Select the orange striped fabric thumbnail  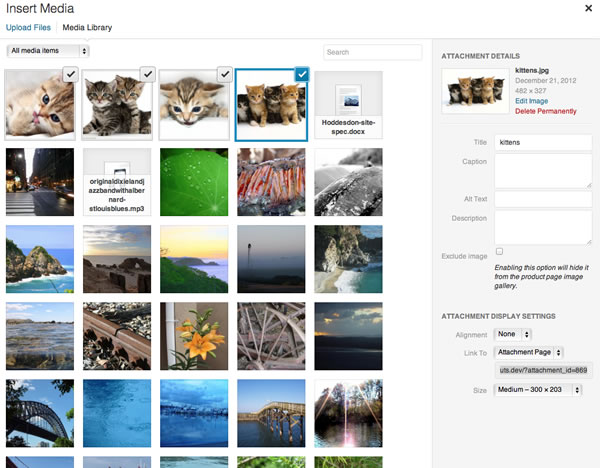click(271, 182)
